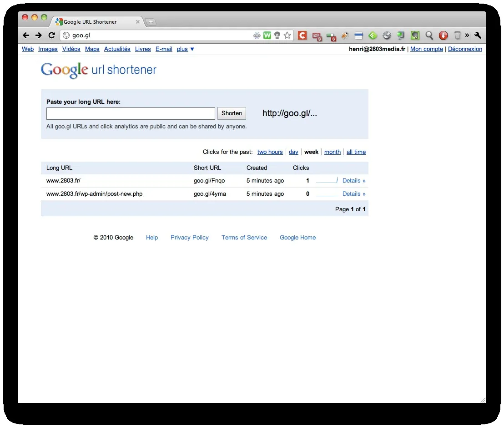Viewport: 504px width, 428px height.
Task: Open Mon compte link
Action: tap(427, 49)
